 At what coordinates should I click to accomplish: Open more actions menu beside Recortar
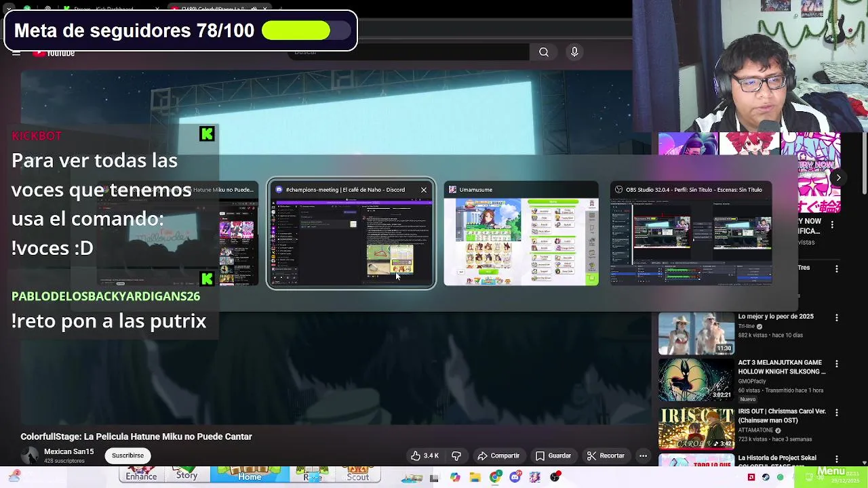643,455
